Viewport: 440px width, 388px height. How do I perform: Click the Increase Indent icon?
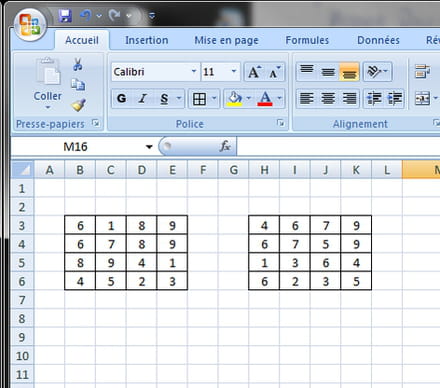pyautogui.click(x=394, y=99)
